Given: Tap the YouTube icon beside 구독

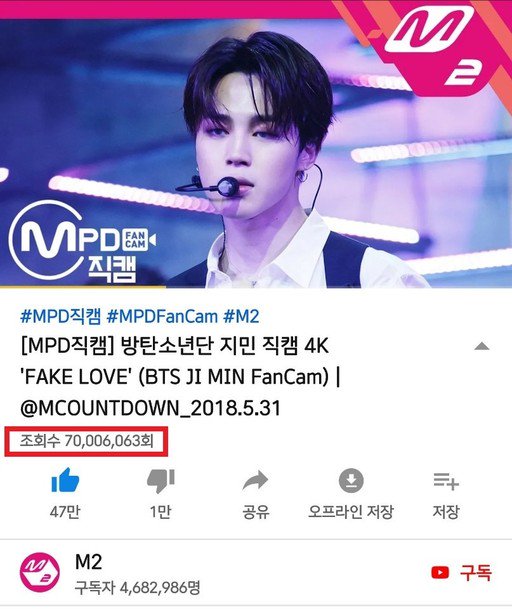Looking at the screenshot, I should coord(440,572).
